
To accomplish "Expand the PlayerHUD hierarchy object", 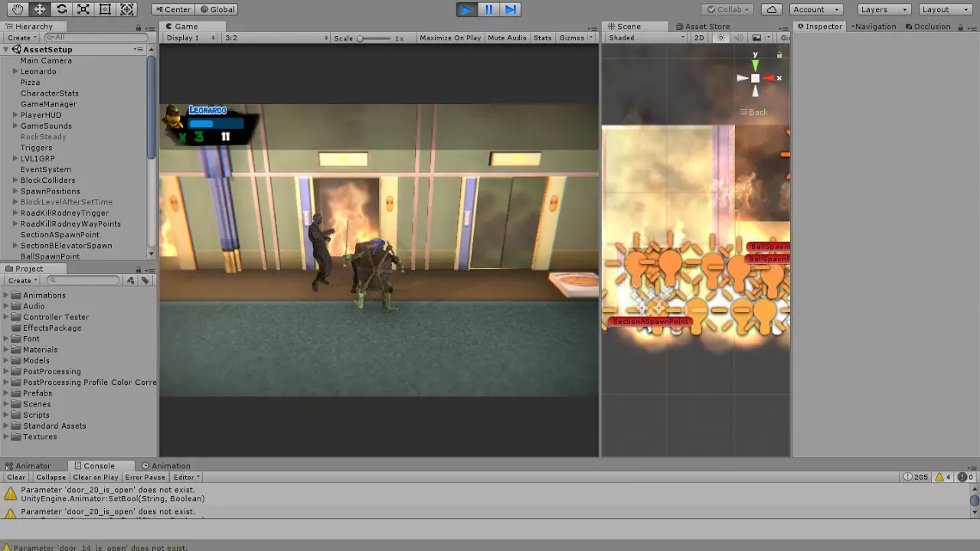I will (15, 115).
